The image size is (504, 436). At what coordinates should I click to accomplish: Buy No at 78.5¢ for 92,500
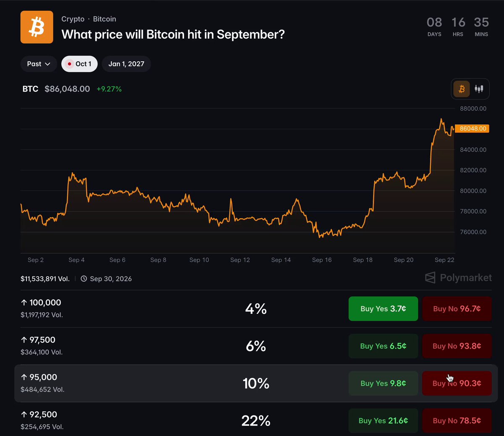pyautogui.click(x=457, y=421)
